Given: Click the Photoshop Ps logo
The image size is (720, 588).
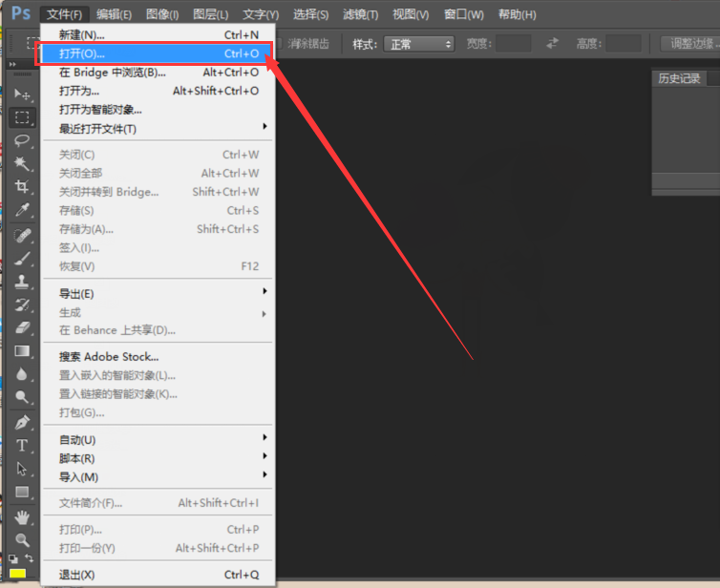Looking at the screenshot, I should (x=21, y=12).
